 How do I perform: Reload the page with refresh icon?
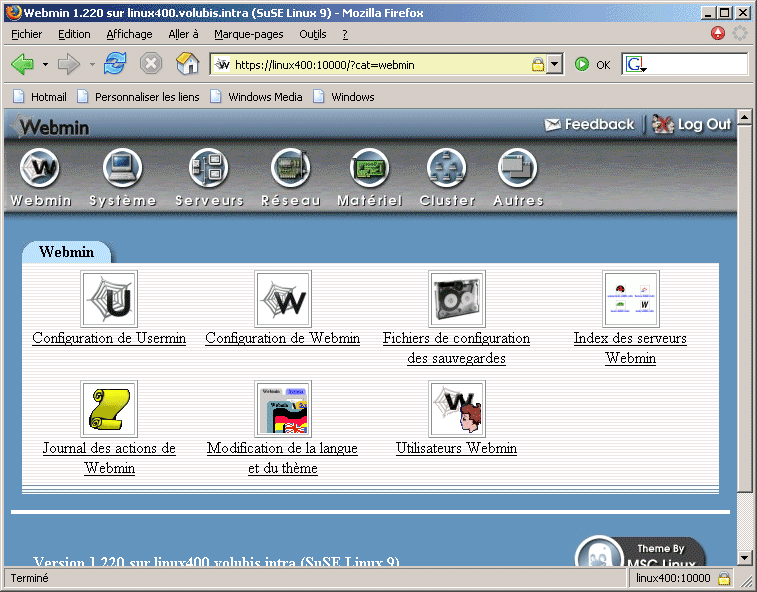(x=115, y=63)
